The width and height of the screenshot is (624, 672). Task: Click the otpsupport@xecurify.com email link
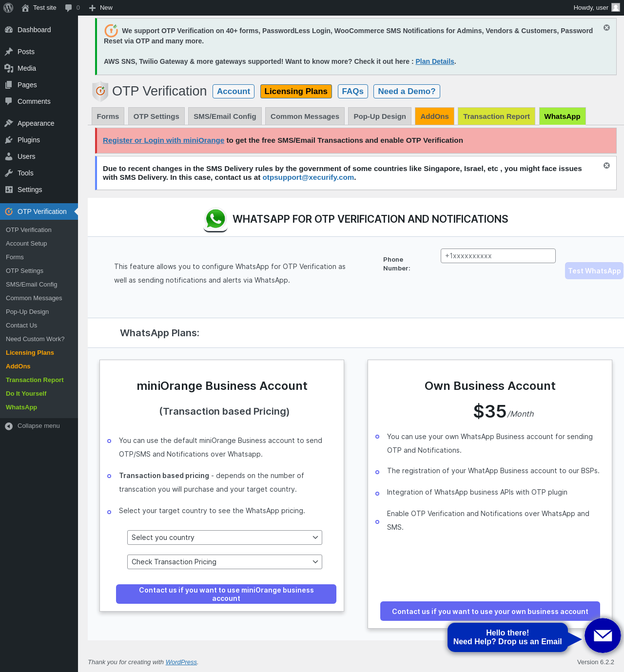[308, 177]
